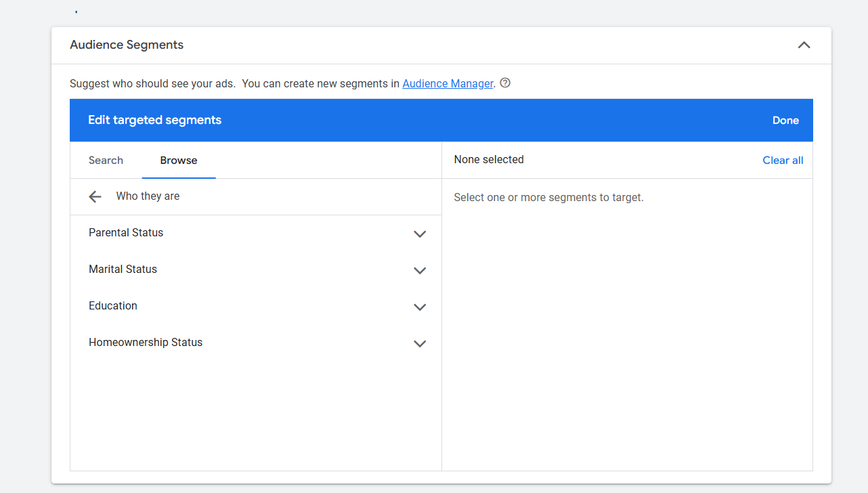Click the 'Edit targeted segments' title
This screenshot has height=493, width=868.
tap(154, 121)
